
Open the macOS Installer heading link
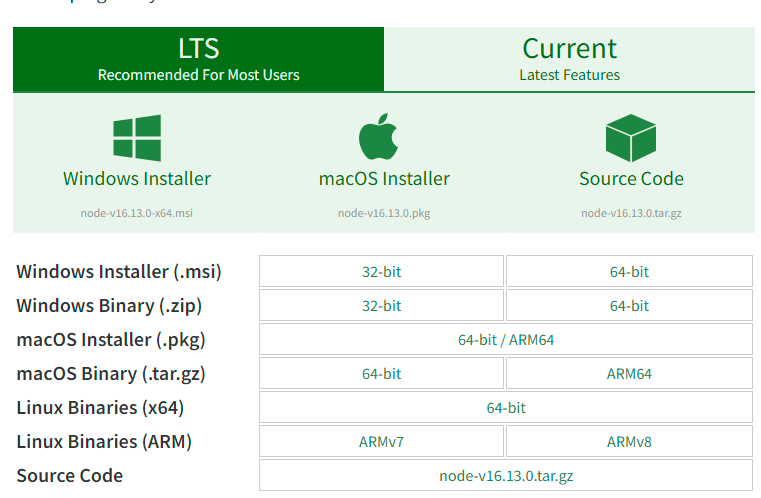(x=384, y=179)
